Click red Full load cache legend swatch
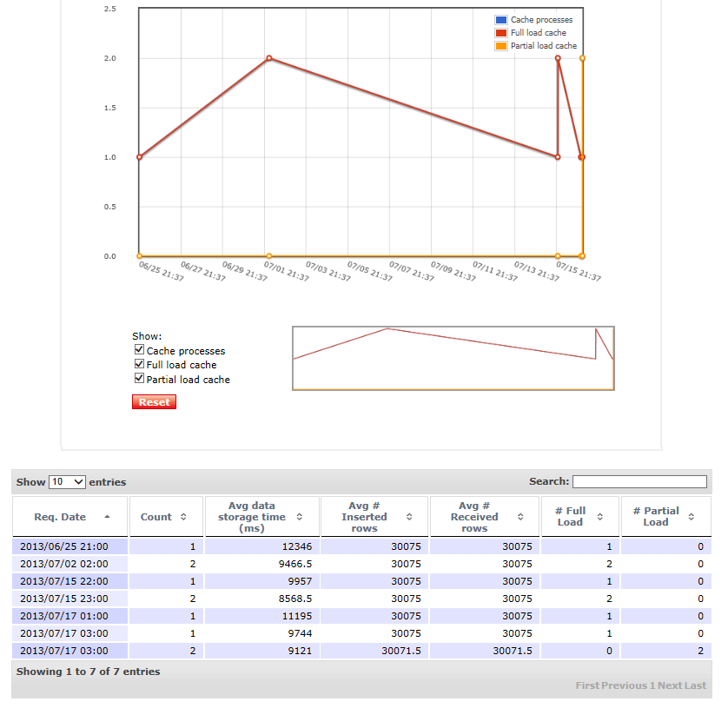 (501, 33)
